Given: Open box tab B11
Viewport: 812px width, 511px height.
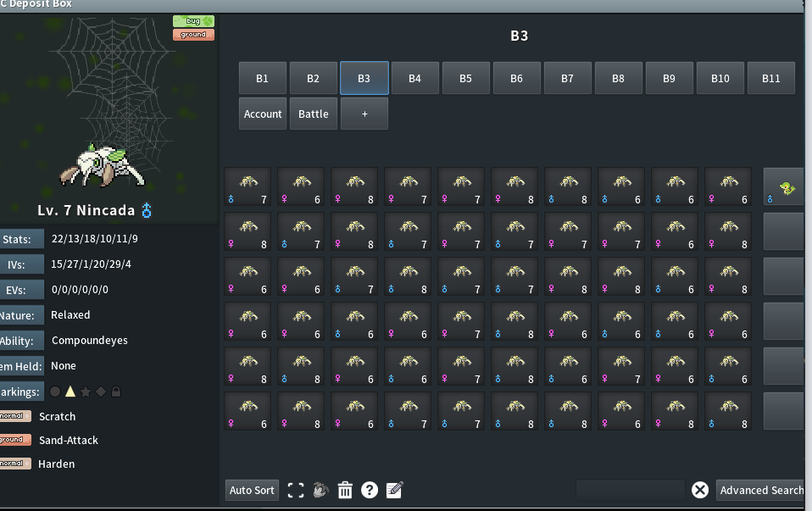Looking at the screenshot, I should 771,78.
